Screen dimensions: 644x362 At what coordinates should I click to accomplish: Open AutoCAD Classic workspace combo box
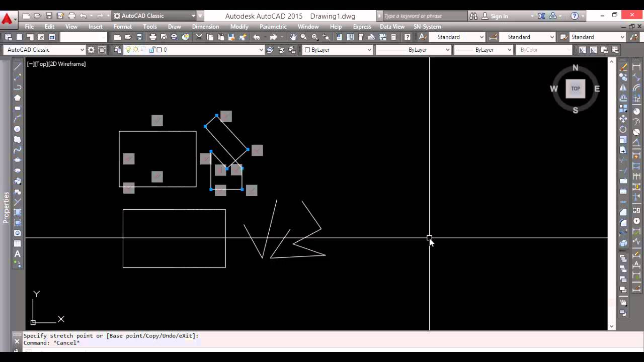[44, 50]
